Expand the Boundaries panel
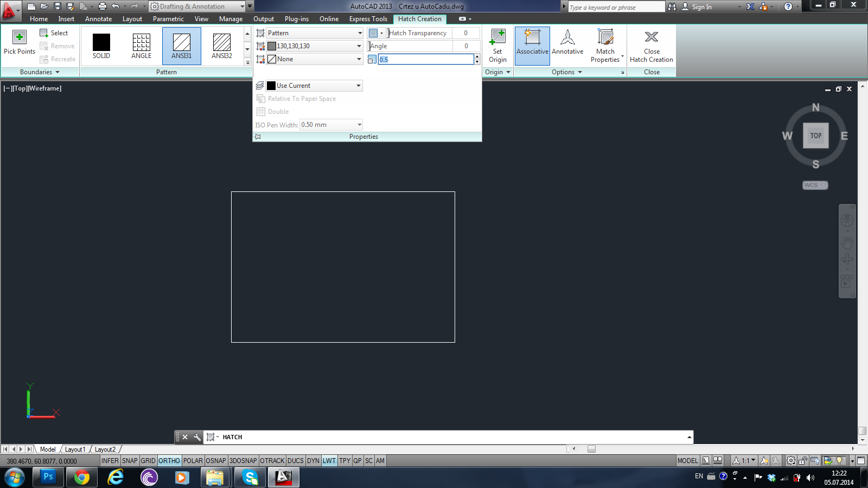 tap(40, 72)
